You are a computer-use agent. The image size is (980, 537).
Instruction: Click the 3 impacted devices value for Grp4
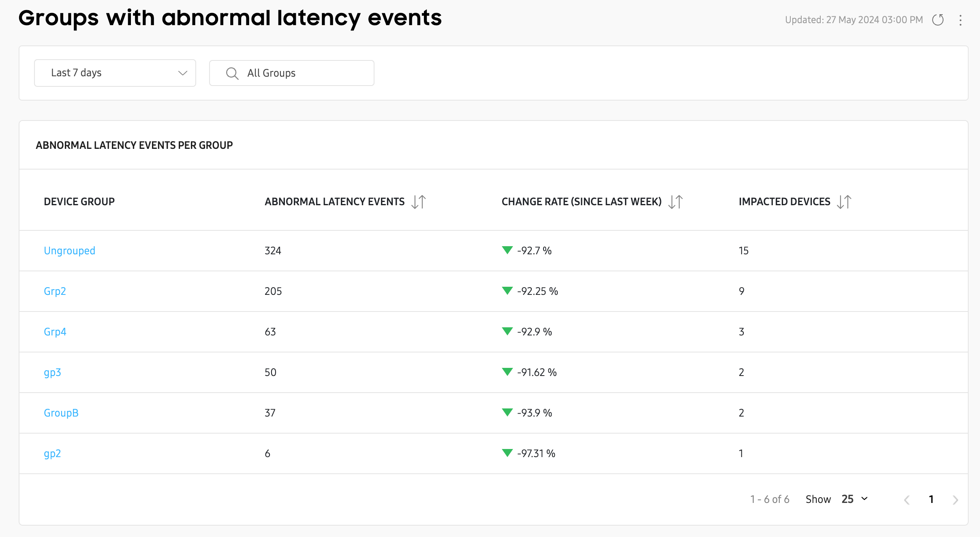point(742,332)
